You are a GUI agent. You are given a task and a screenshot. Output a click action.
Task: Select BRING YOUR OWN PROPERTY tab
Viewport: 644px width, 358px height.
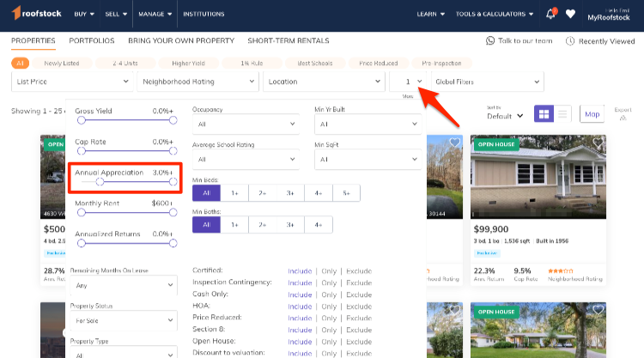[x=181, y=40]
